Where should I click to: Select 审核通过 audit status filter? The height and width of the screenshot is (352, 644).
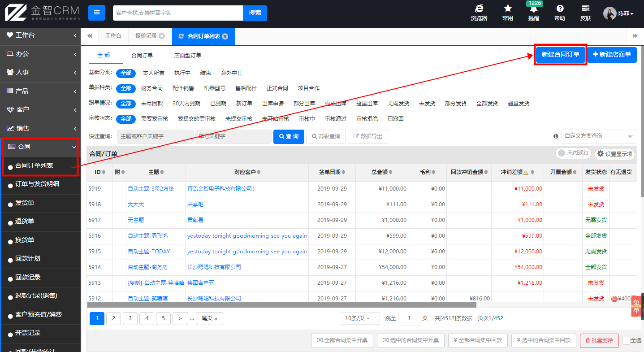[336, 119]
